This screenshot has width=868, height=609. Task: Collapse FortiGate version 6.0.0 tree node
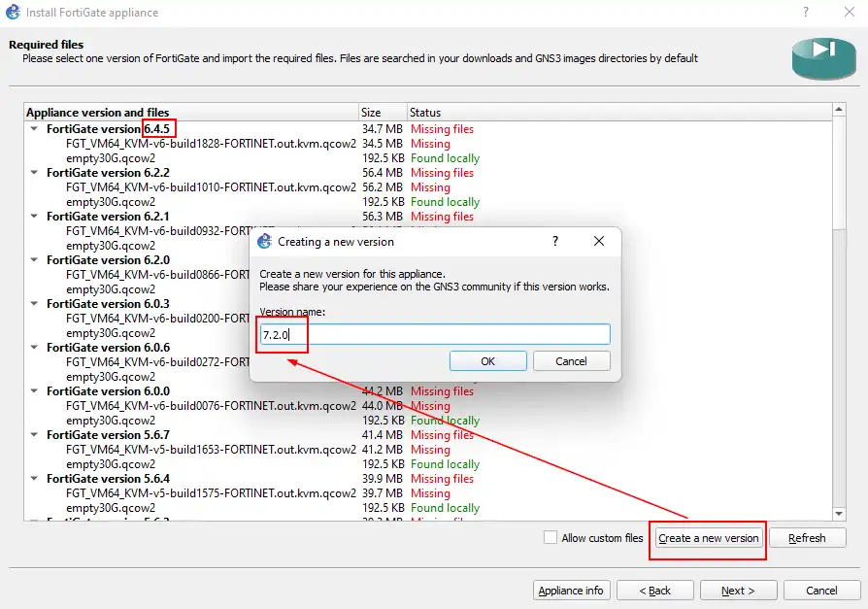point(34,390)
